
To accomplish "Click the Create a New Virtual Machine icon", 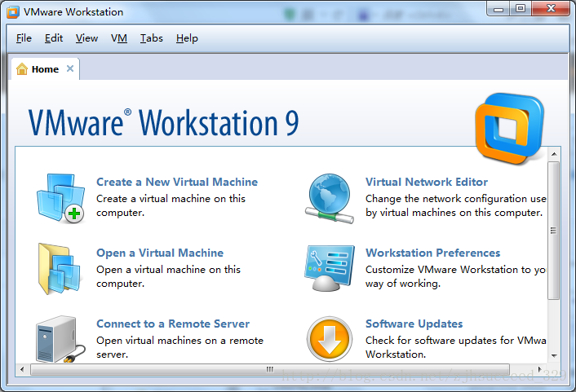I will [60, 198].
